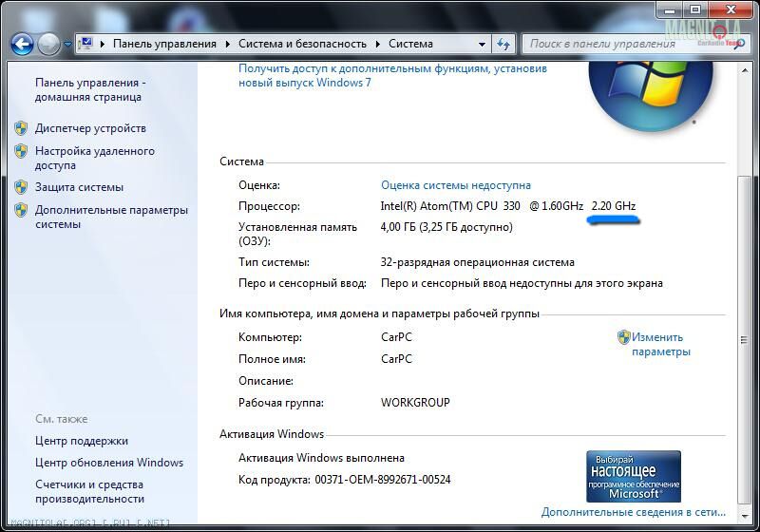The image size is (760, 532).
Task: Click processor text Intel(R) Atom(TM) CPU 330
Action: [x=450, y=206]
